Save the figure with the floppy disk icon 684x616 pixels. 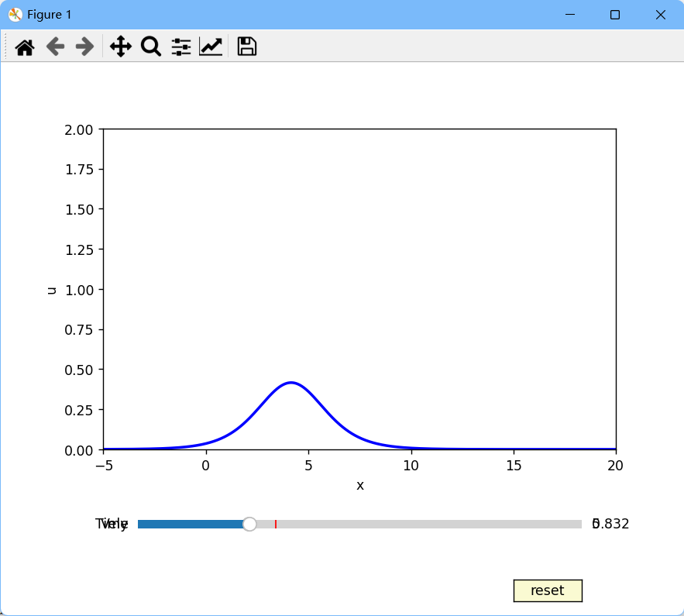tap(246, 46)
